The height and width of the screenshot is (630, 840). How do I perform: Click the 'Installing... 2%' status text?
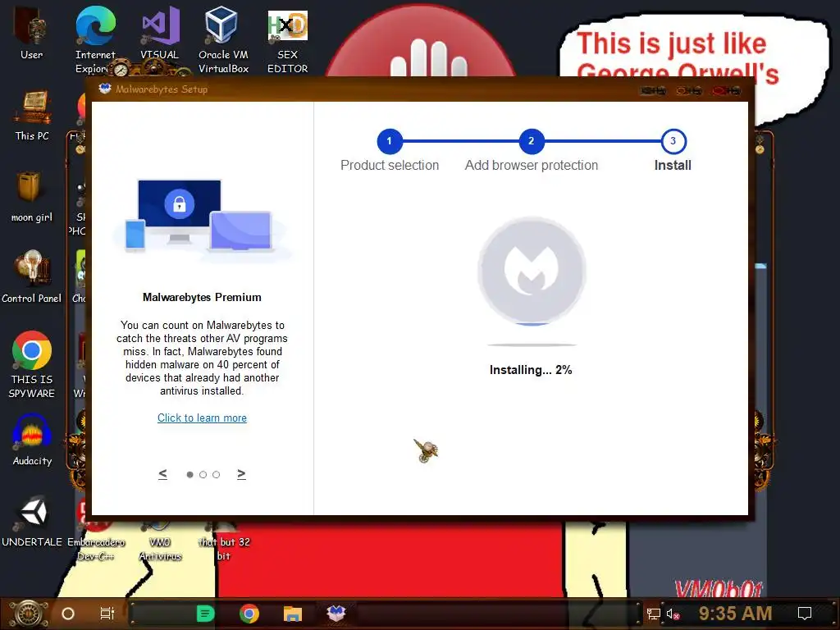click(531, 370)
